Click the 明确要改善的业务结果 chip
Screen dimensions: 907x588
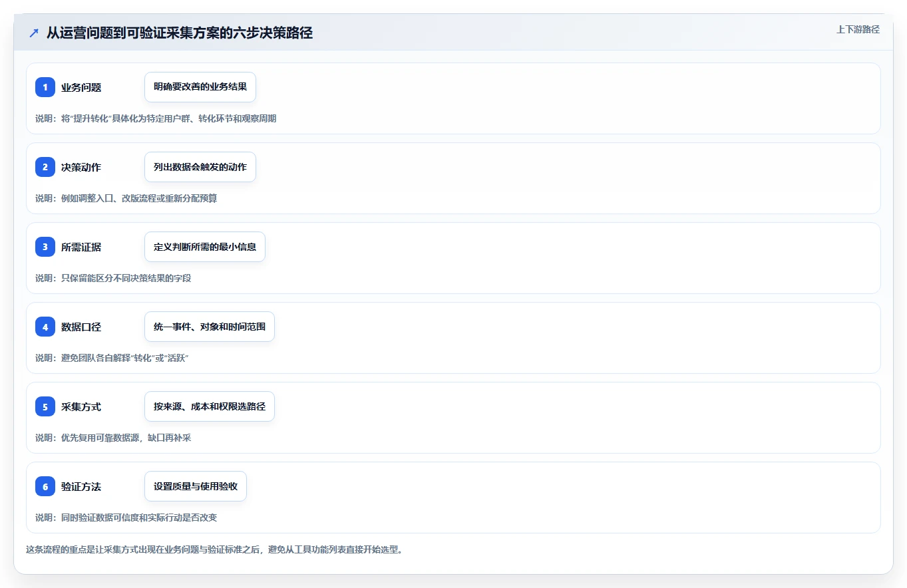click(x=200, y=87)
